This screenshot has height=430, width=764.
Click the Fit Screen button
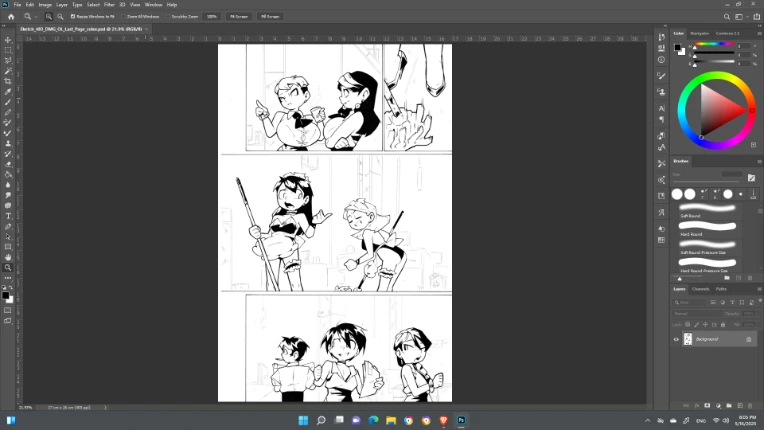coord(239,17)
